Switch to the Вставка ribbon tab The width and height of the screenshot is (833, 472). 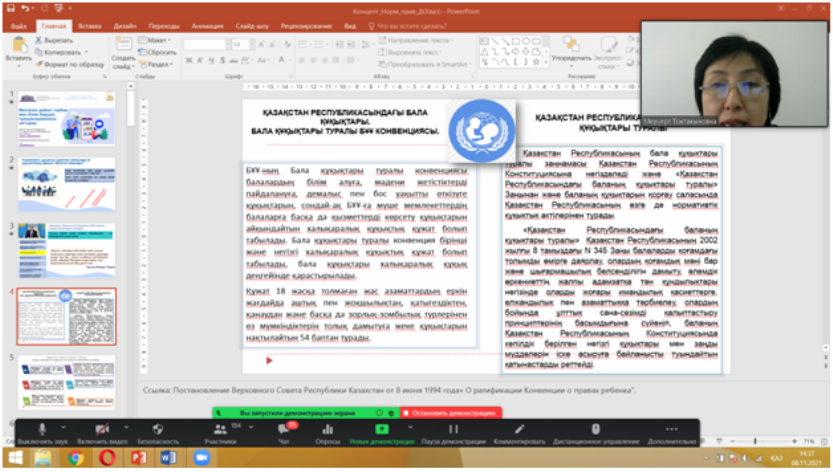coord(90,27)
